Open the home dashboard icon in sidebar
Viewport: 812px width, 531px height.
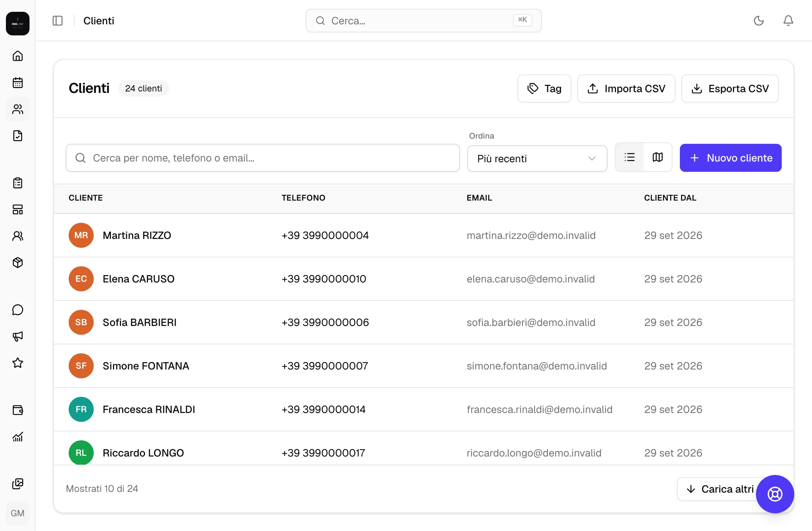18,56
